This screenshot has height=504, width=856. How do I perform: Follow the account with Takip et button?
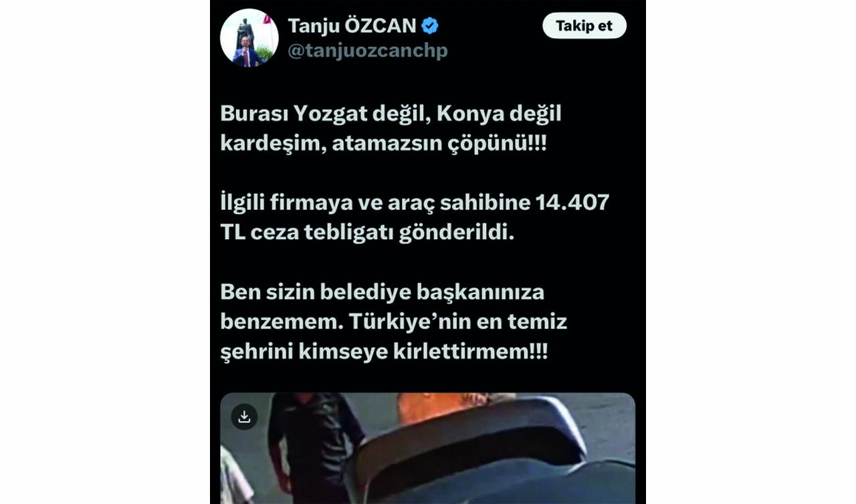(584, 26)
